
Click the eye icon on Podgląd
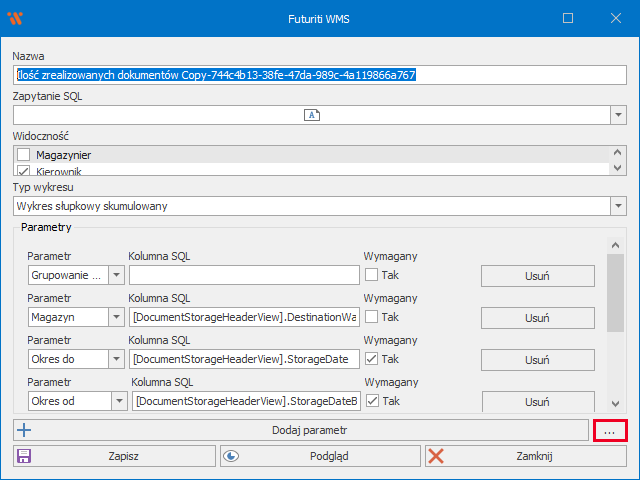[x=231, y=456]
